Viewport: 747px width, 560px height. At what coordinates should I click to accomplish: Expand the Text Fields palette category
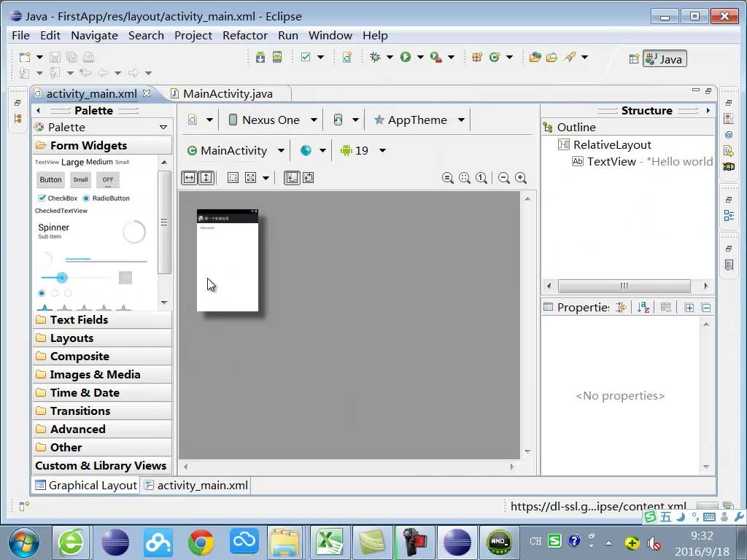(79, 320)
